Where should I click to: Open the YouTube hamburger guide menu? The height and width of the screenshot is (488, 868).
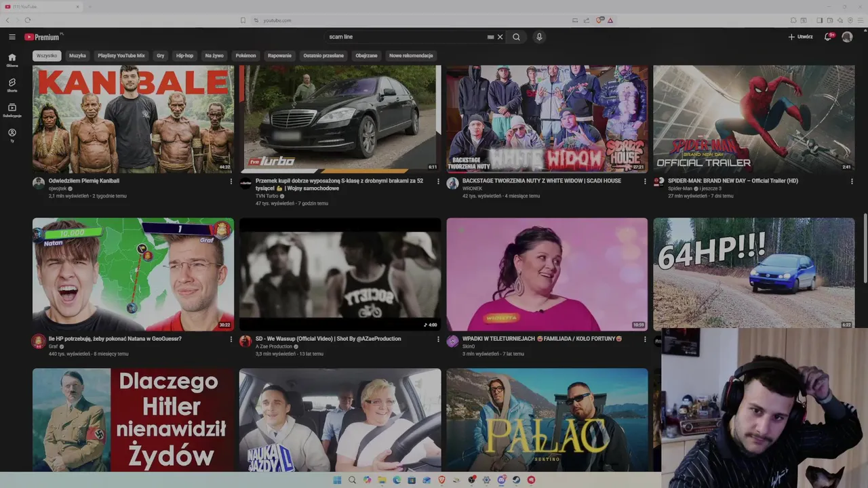(12, 37)
